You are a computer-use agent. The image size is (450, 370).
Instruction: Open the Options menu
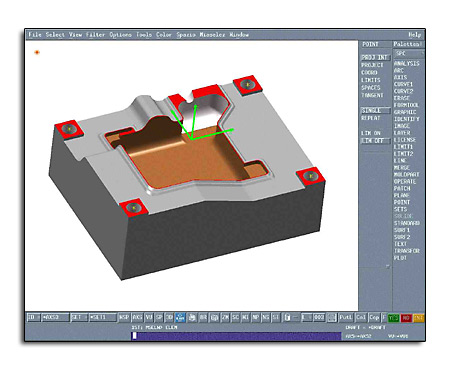pos(120,35)
